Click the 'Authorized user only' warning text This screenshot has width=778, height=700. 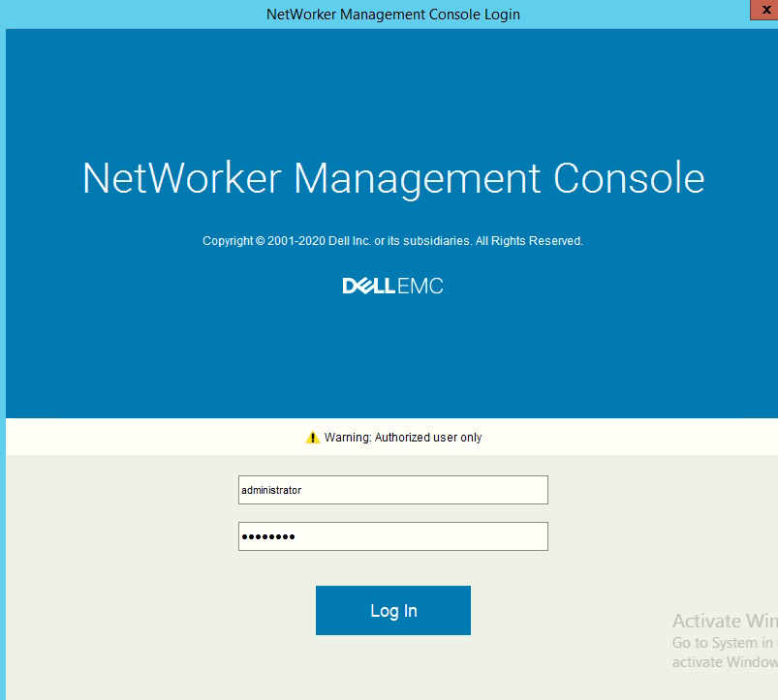tap(427, 438)
